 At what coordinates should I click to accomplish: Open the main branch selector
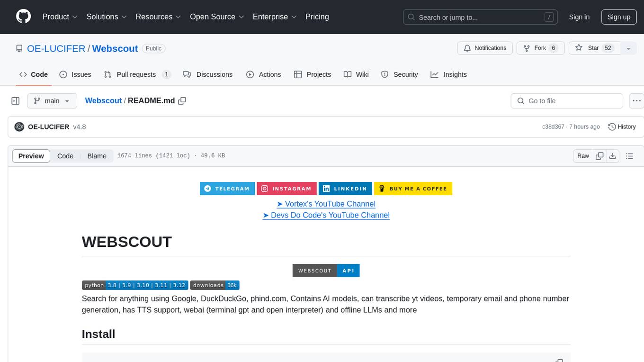[52, 101]
